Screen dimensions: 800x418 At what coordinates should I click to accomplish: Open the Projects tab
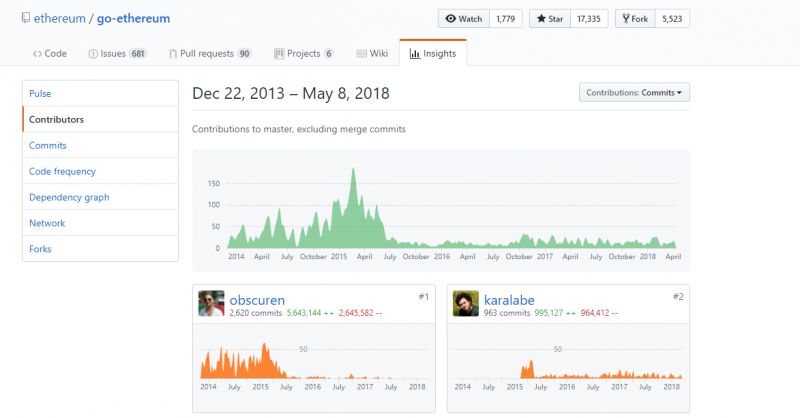[304, 54]
